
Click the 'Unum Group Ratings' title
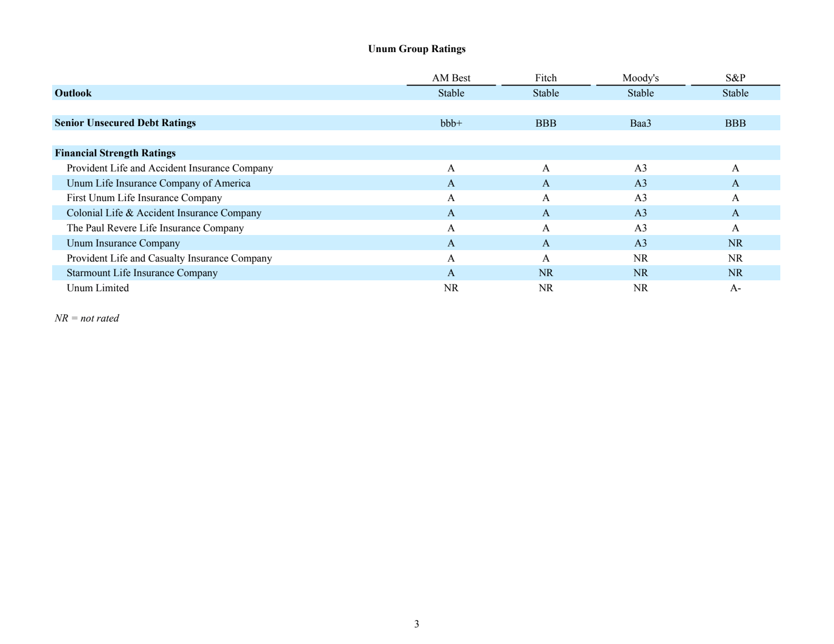pyautogui.click(x=416, y=48)
